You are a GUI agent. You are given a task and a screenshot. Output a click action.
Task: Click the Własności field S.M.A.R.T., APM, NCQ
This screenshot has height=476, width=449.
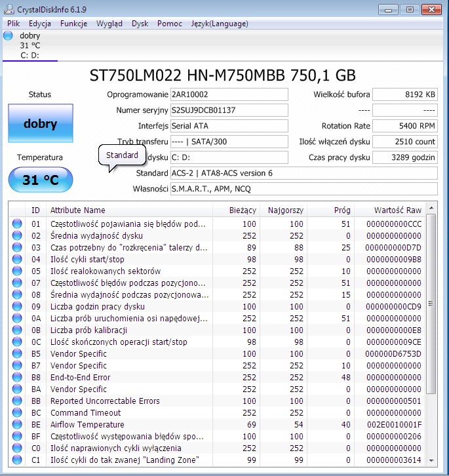304,189
